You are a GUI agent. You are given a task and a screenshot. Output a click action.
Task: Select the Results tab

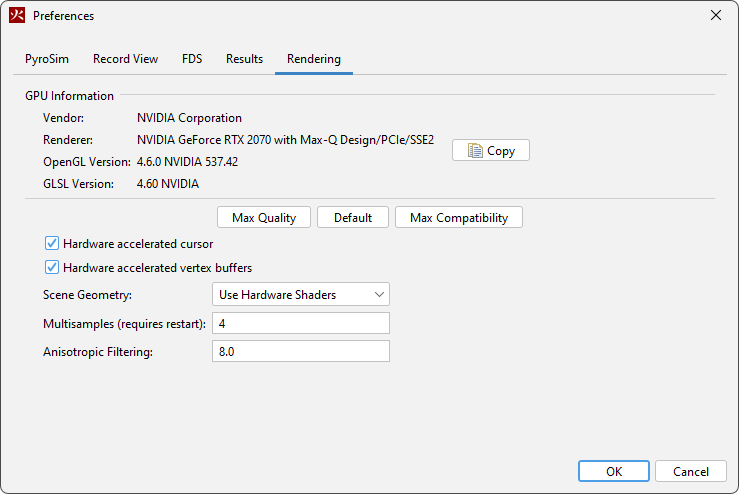244,59
